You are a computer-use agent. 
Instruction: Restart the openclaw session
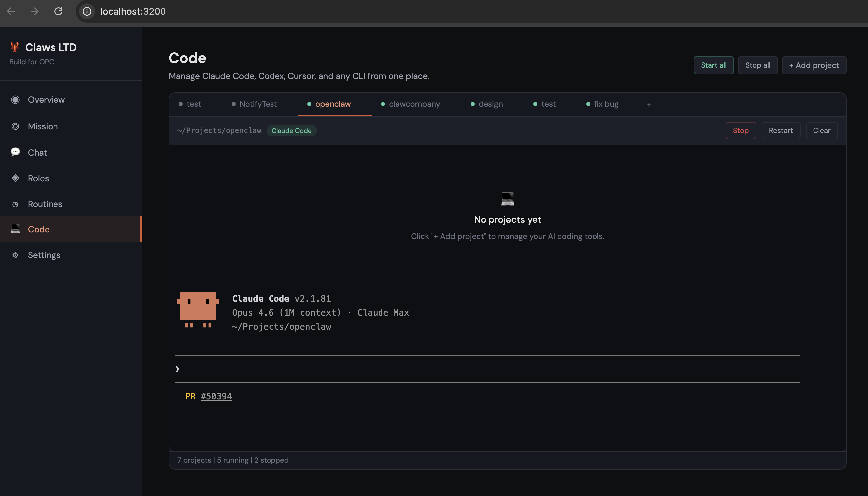click(x=781, y=130)
